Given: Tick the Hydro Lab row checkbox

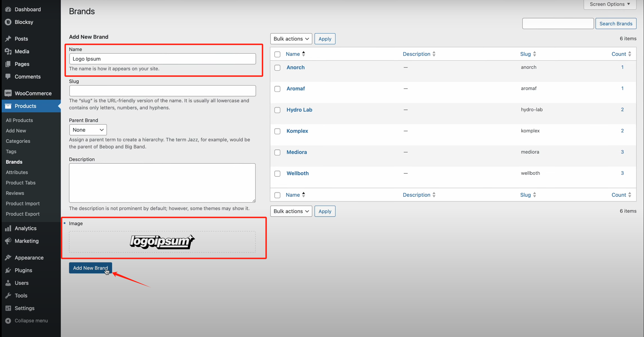Looking at the screenshot, I should [277, 110].
